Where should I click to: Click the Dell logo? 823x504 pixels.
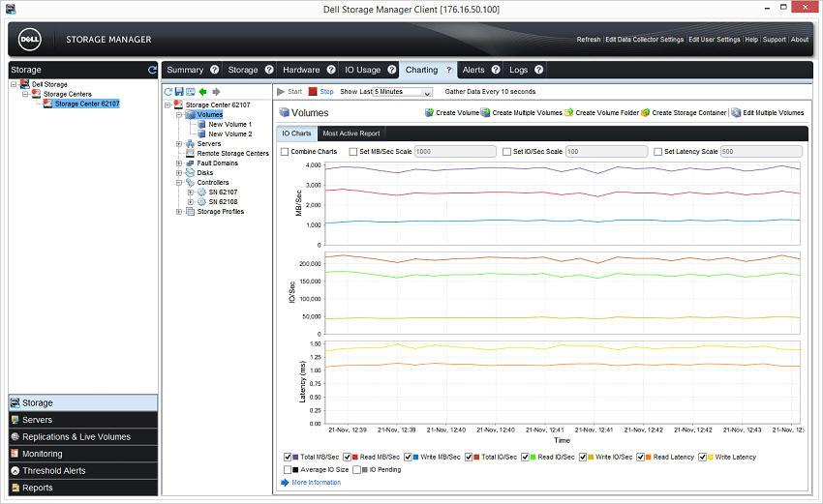tap(30, 40)
